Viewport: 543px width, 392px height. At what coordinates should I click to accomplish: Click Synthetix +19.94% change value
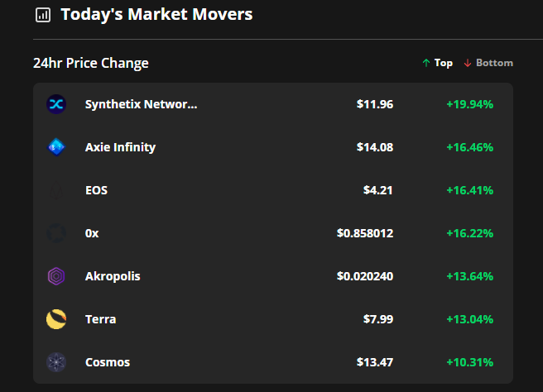[x=469, y=104]
